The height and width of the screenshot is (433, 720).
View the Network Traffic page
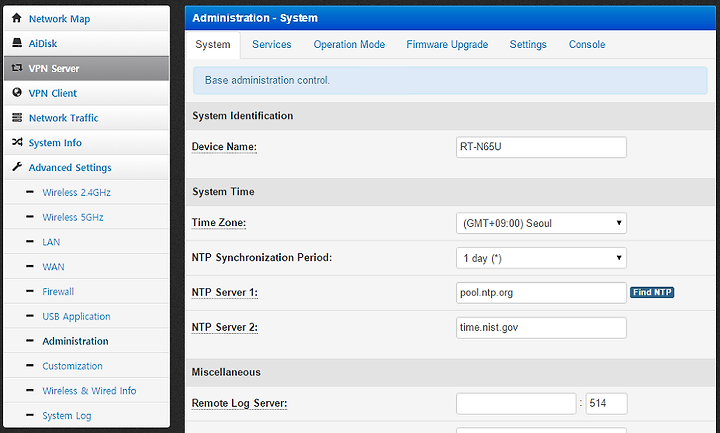click(x=63, y=118)
